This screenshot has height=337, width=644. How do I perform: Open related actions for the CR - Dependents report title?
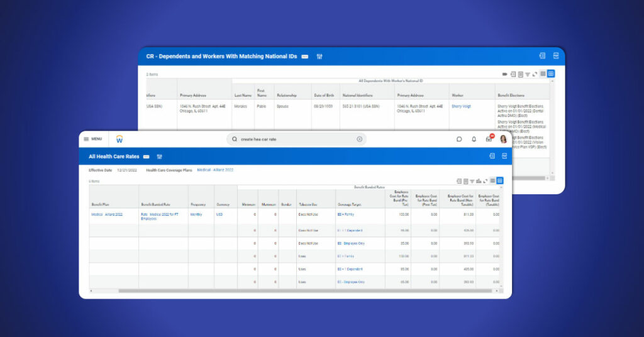[305, 57]
